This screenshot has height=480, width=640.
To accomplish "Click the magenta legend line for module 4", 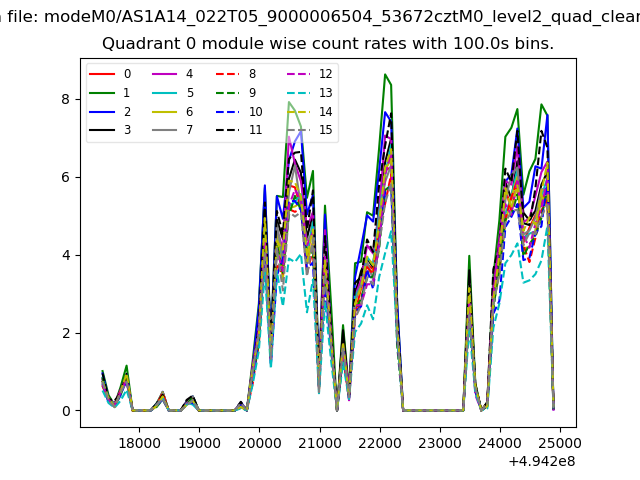I will coord(165,74).
